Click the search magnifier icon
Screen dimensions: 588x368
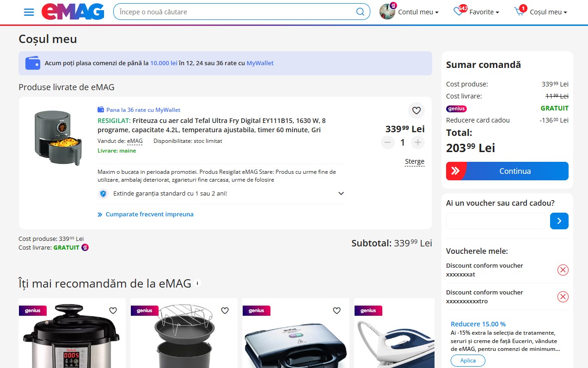point(360,12)
